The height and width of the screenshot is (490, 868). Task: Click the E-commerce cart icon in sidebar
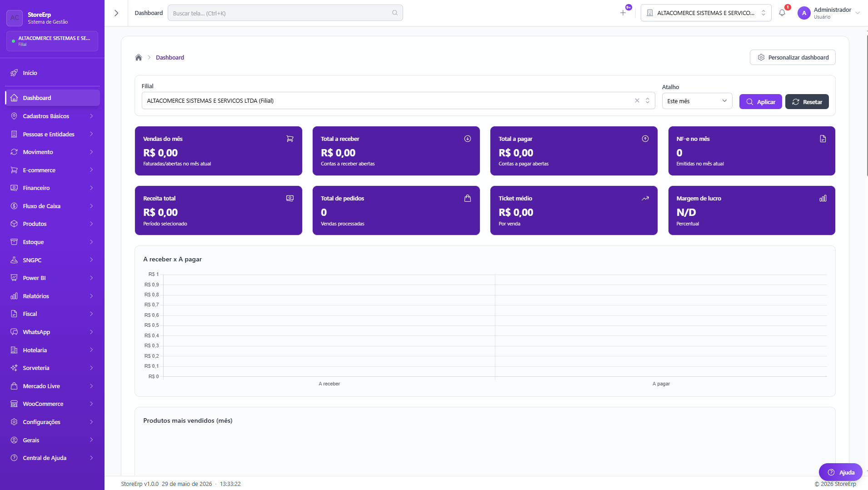click(x=14, y=170)
